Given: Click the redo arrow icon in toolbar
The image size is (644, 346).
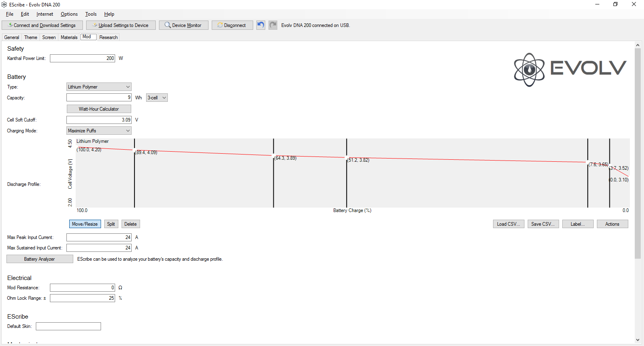Looking at the screenshot, I should tap(273, 25).
